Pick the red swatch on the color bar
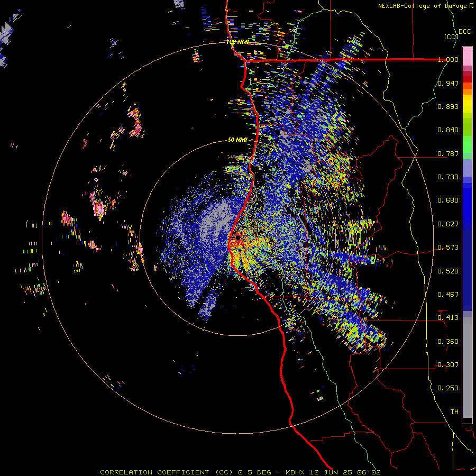 point(467,79)
